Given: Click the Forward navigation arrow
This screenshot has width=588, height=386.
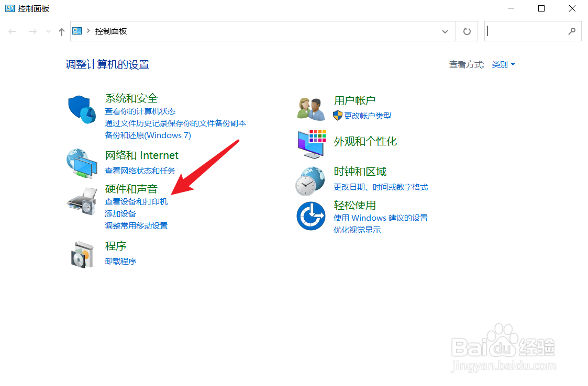Looking at the screenshot, I should click(x=32, y=31).
